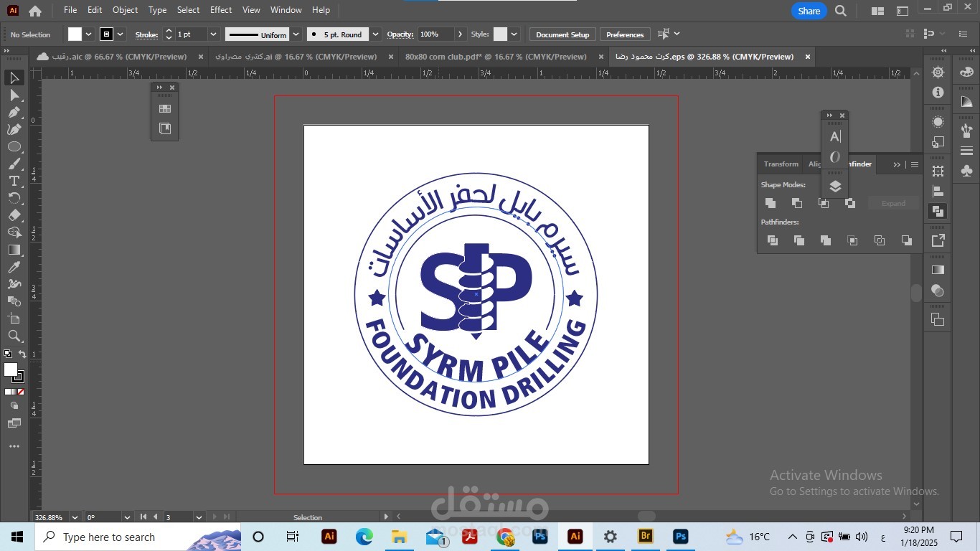Click the Unite shape mode icon
Screen dimensions: 980x551
(x=771, y=203)
